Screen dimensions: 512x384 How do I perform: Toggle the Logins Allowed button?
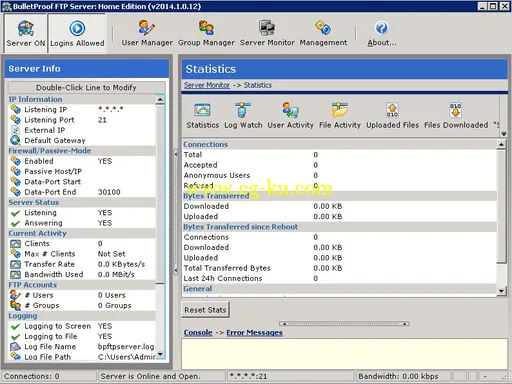[77, 33]
